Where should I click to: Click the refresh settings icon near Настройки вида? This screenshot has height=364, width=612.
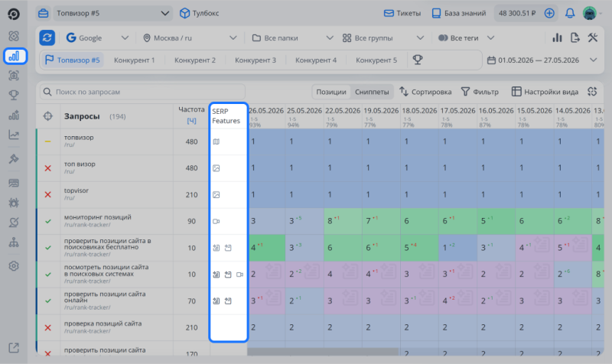[592, 92]
